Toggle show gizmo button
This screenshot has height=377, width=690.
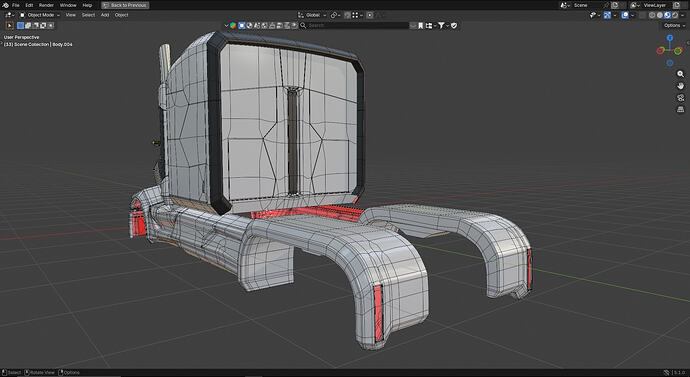tap(607, 15)
